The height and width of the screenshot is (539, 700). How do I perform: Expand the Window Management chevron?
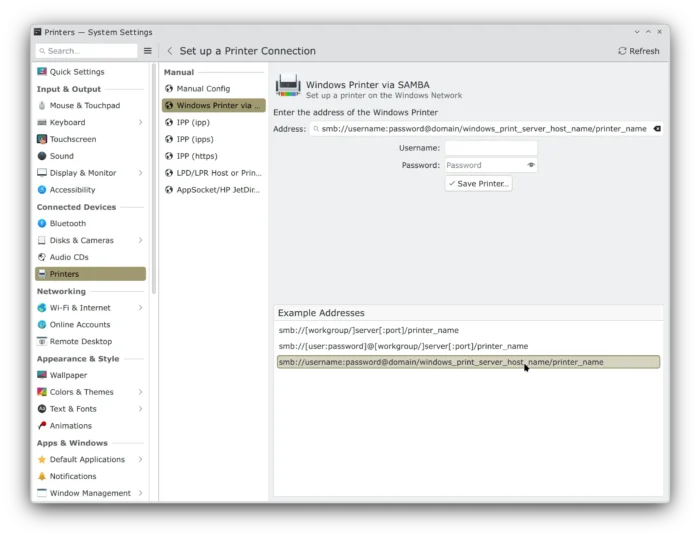(141, 493)
